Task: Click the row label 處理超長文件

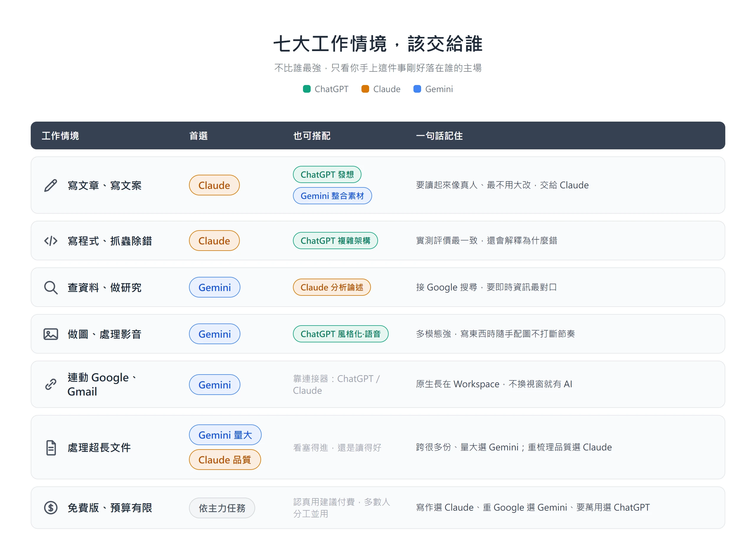Action: (99, 447)
